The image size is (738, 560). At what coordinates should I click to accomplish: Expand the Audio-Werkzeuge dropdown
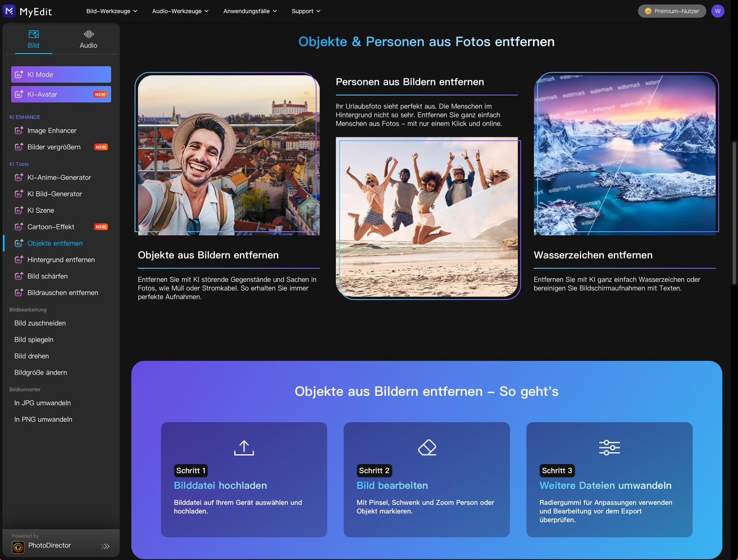[x=180, y=11]
